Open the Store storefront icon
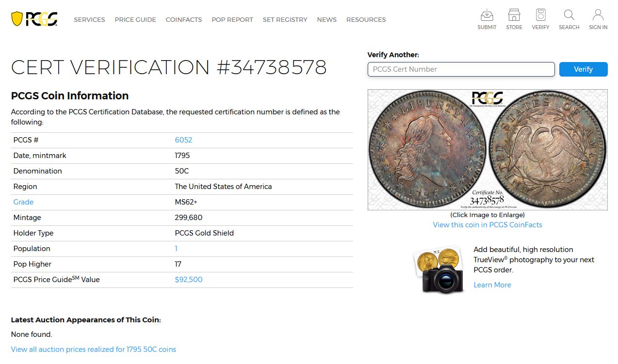 514,15
